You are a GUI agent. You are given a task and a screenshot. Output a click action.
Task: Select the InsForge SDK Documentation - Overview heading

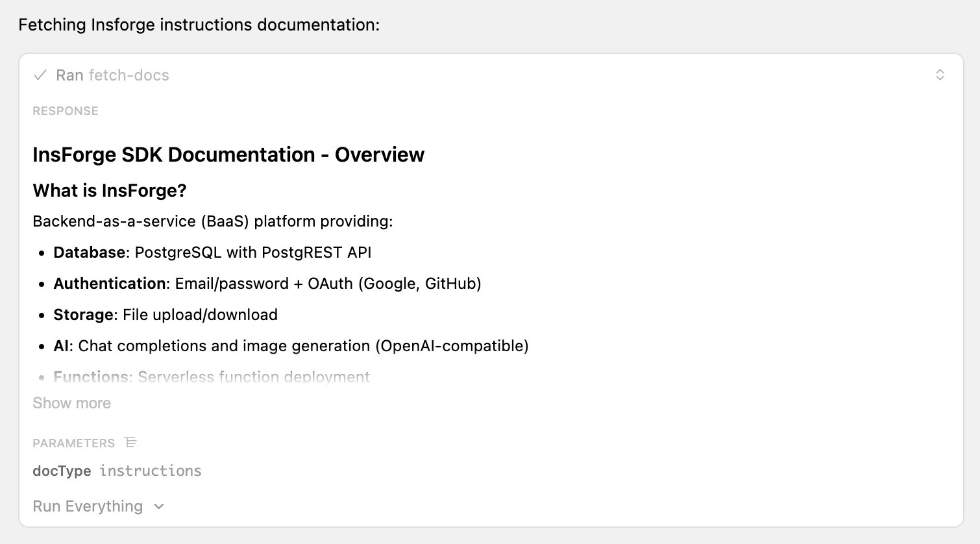(228, 155)
